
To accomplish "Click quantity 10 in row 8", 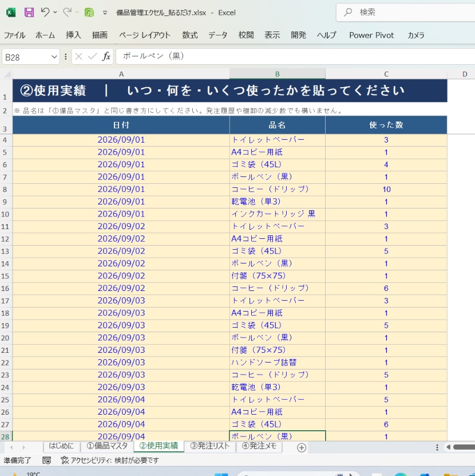I will [386, 190].
